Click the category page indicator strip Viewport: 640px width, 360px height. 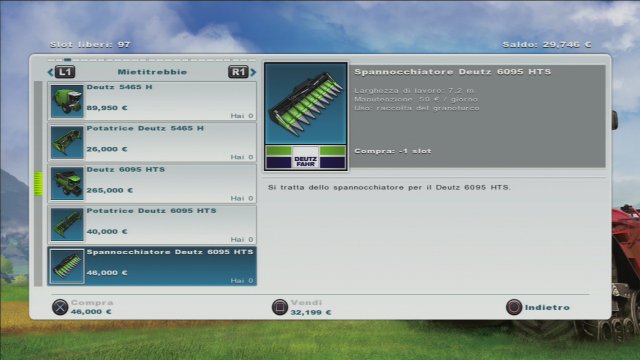point(152,60)
